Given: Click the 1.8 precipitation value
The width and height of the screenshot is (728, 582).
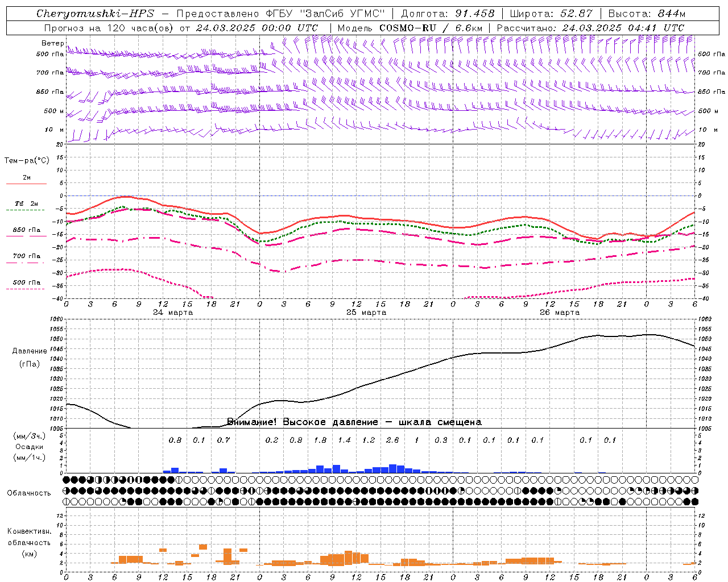Looking at the screenshot, I should [320, 440].
